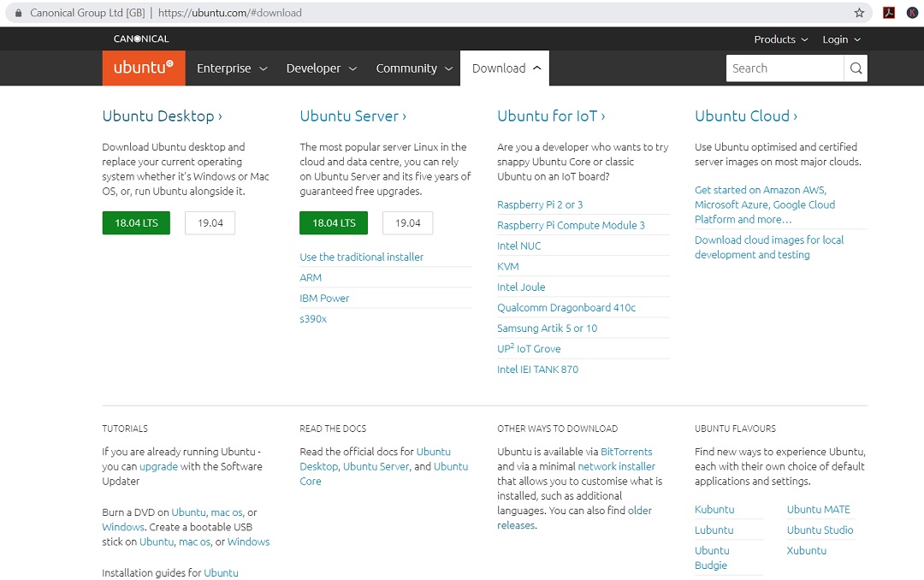Viewport: 924px width, 580px height.
Task: Open the Ubuntu Desktop heading link
Action: [162, 116]
